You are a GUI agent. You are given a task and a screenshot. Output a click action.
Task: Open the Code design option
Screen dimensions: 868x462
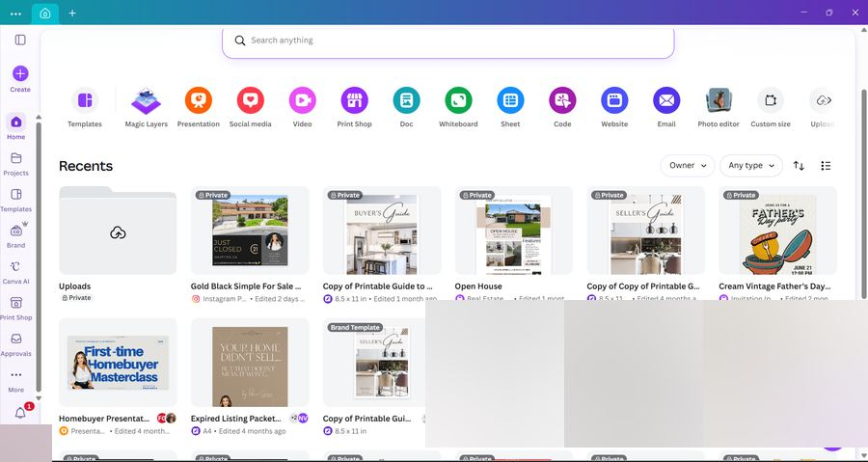(562, 100)
